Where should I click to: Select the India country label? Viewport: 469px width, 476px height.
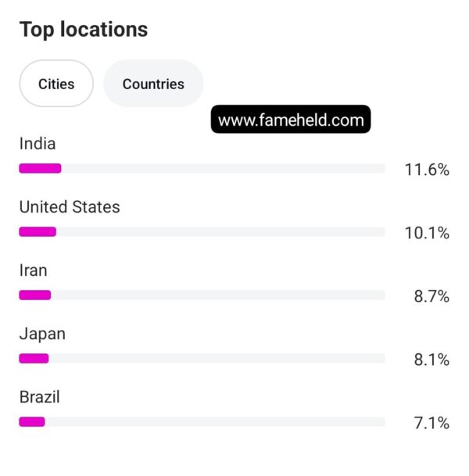tap(38, 144)
